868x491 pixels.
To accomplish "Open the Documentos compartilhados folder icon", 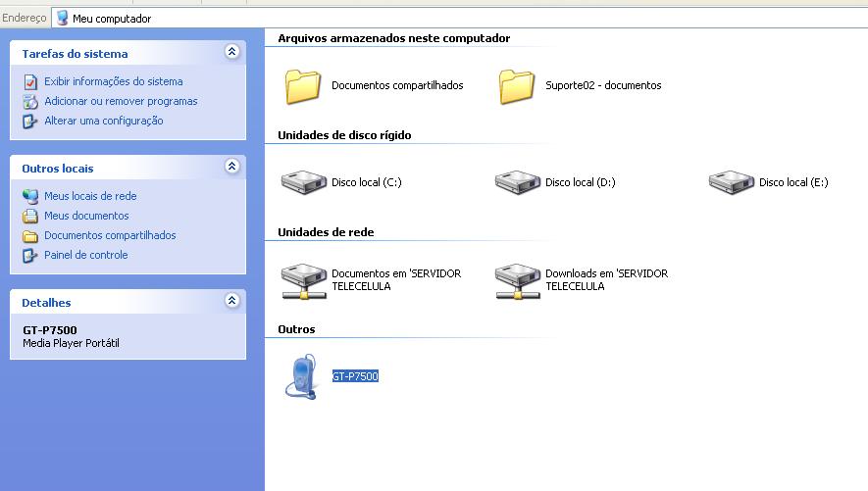I will [303, 86].
